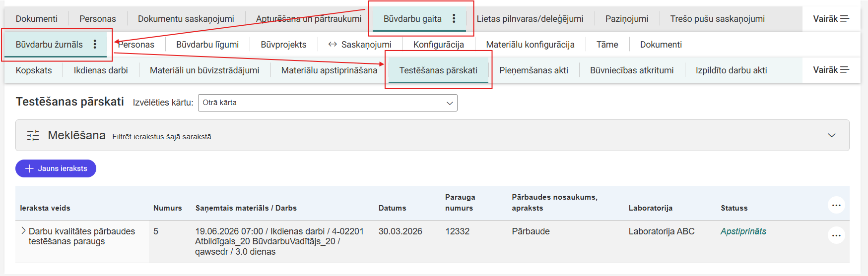This screenshot has width=868, height=276.
Task: Open the Konfigurācija tab
Action: click(x=439, y=45)
